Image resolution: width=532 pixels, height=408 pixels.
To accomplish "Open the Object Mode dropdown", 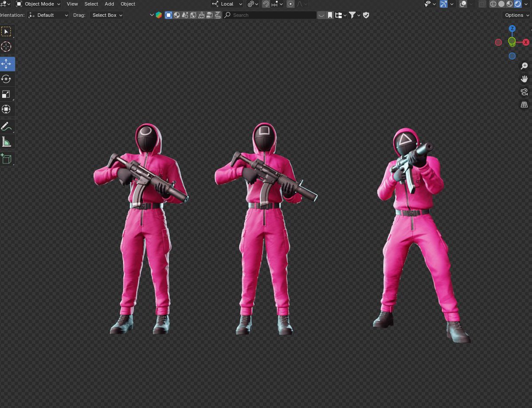I will pyautogui.click(x=38, y=4).
